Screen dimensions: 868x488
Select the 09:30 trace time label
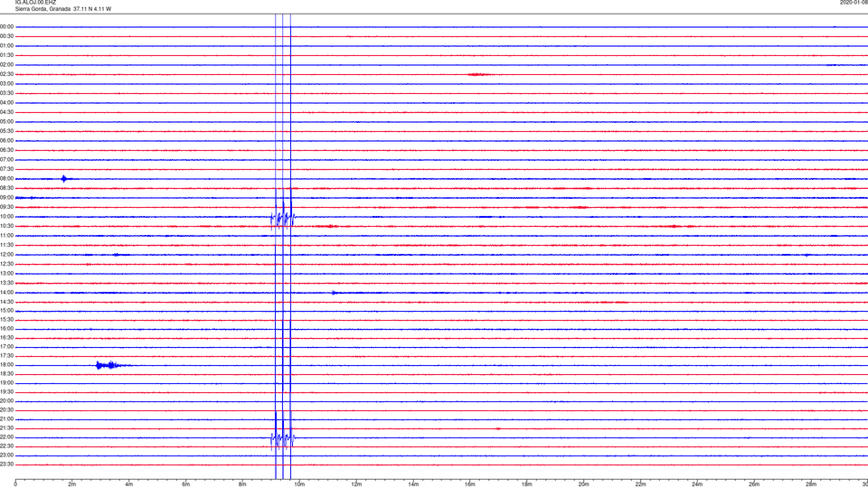point(6,207)
